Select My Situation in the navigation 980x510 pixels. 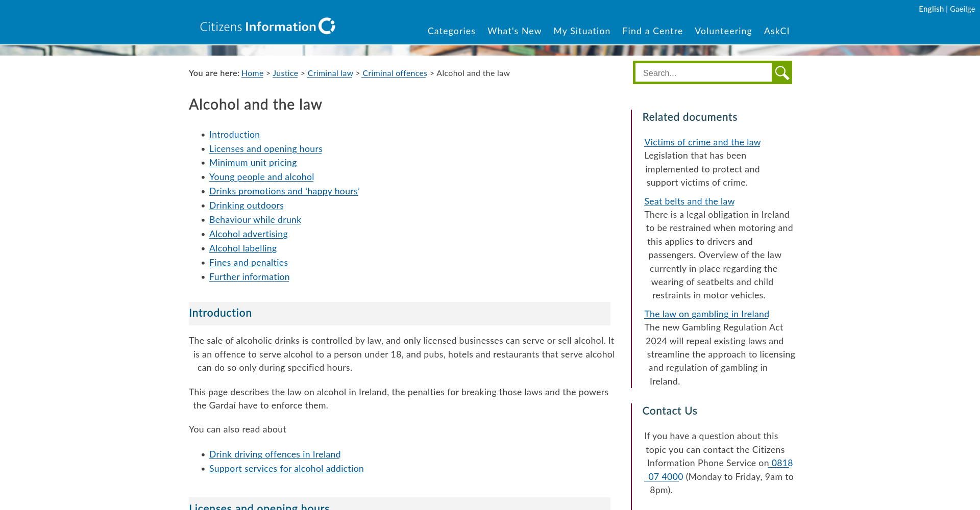point(582,31)
